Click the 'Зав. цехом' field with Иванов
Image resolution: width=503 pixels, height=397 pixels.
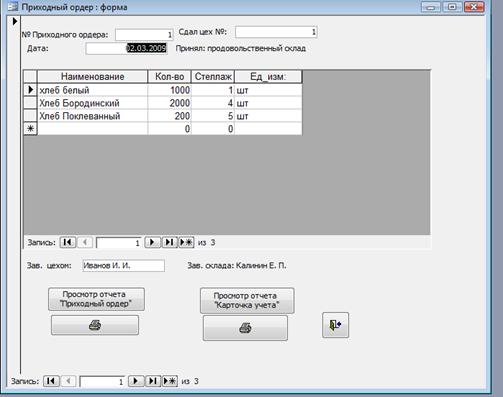[x=123, y=266]
